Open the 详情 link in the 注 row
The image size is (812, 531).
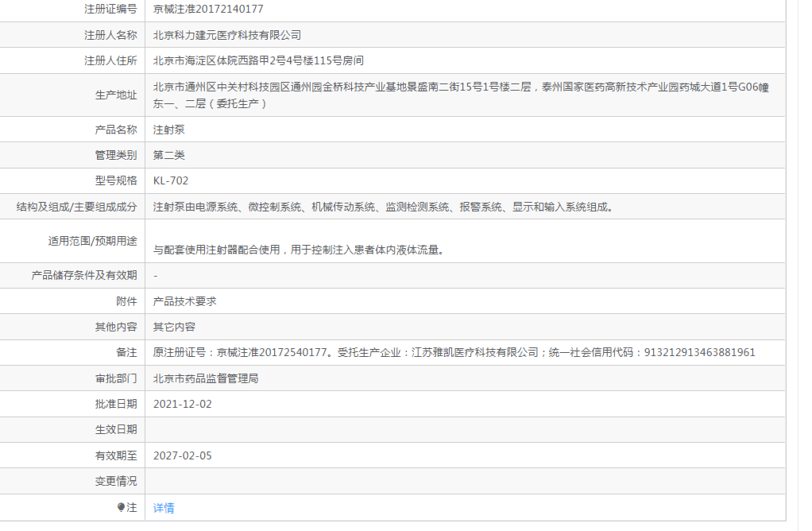pos(164,508)
